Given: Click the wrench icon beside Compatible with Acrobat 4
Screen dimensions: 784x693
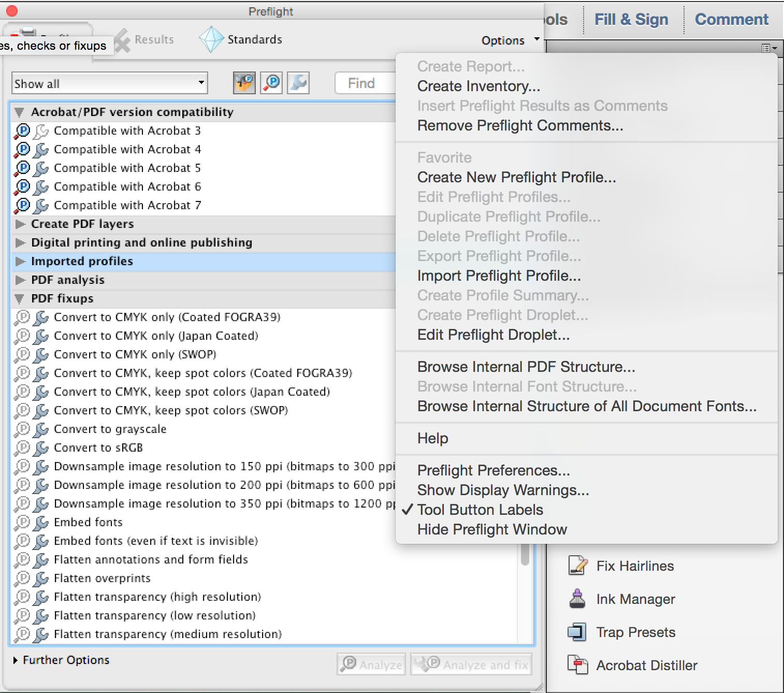Looking at the screenshot, I should click(x=40, y=150).
